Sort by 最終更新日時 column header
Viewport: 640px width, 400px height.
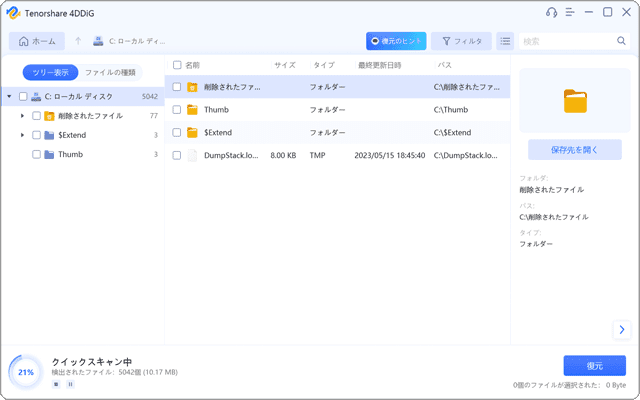(x=380, y=65)
